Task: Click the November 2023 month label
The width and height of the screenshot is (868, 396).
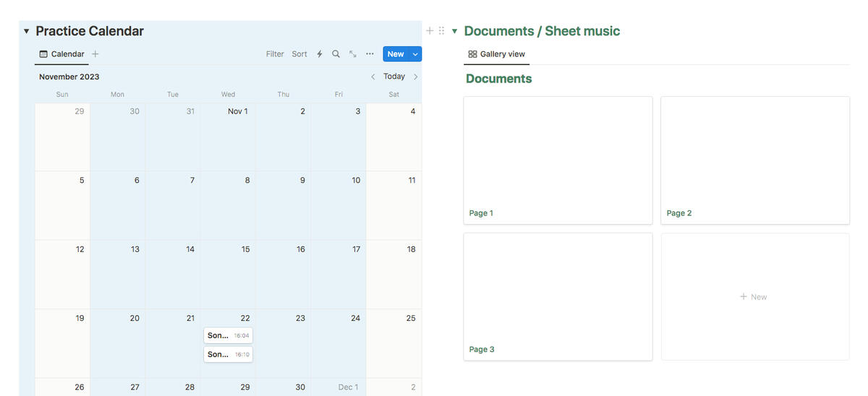Action: click(69, 77)
